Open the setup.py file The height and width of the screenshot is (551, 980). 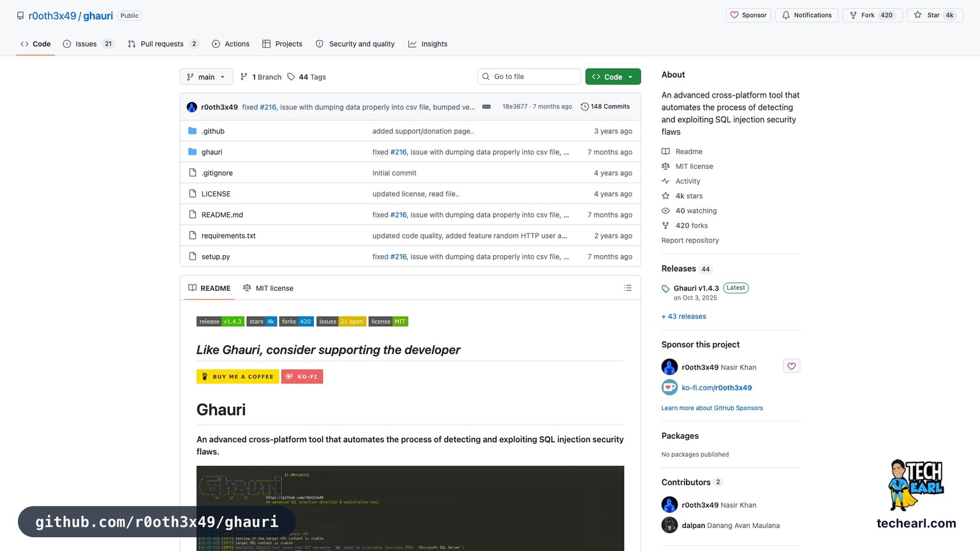coord(216,257)
